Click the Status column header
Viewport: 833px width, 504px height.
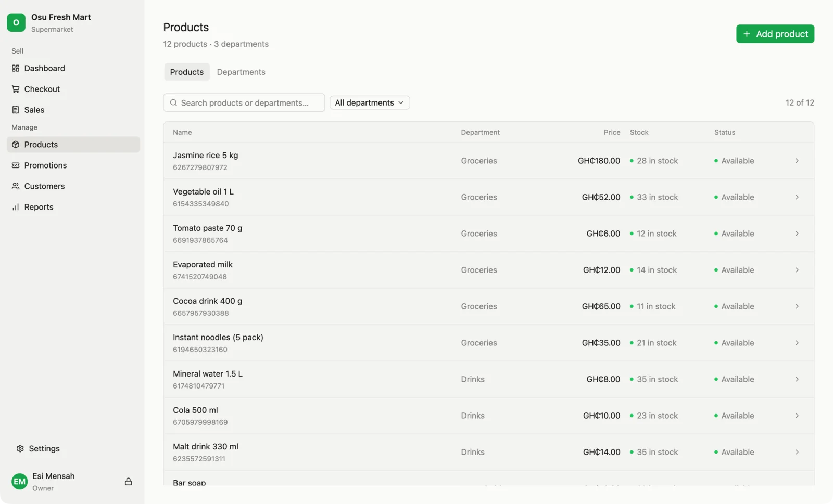point(725,132)
